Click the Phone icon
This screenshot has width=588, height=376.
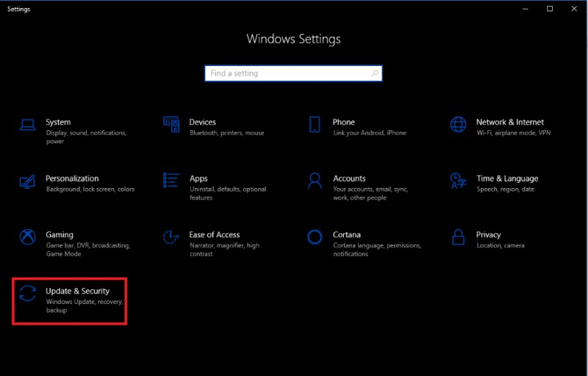315,124
